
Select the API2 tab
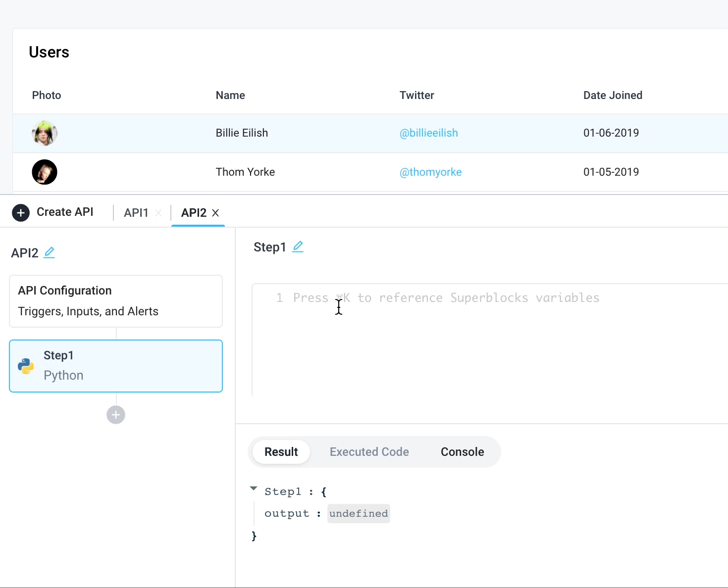click(x=194, y=213)
